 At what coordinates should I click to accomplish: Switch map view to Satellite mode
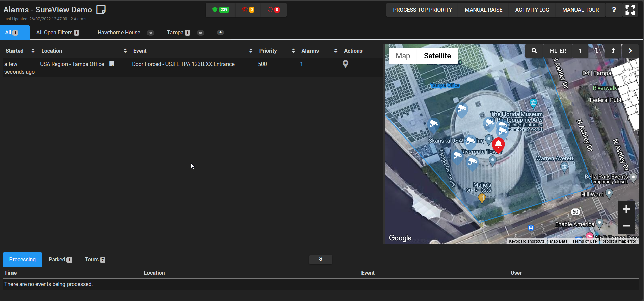437,56
